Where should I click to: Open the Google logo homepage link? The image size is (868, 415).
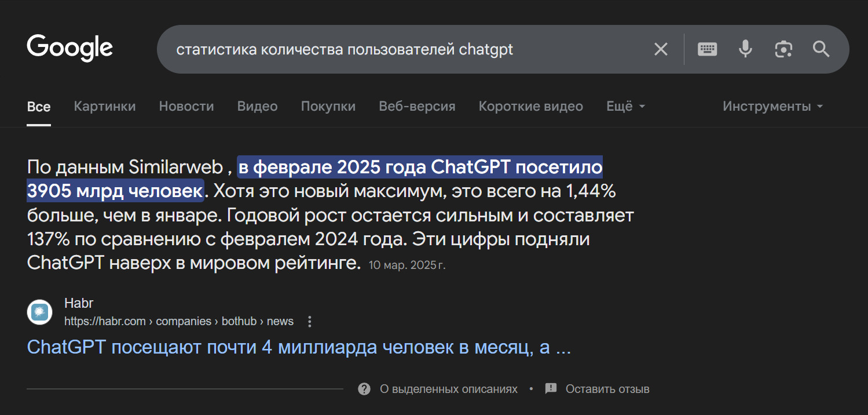(x=70, y=49)
